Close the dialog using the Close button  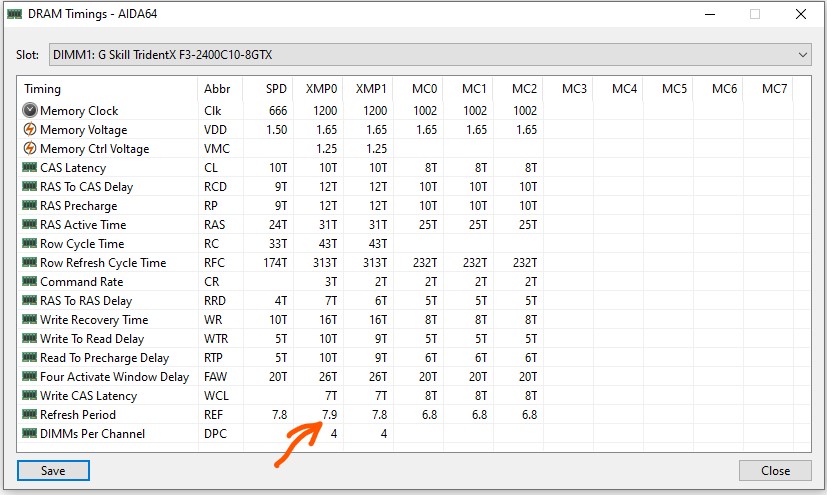click(775, 470)
